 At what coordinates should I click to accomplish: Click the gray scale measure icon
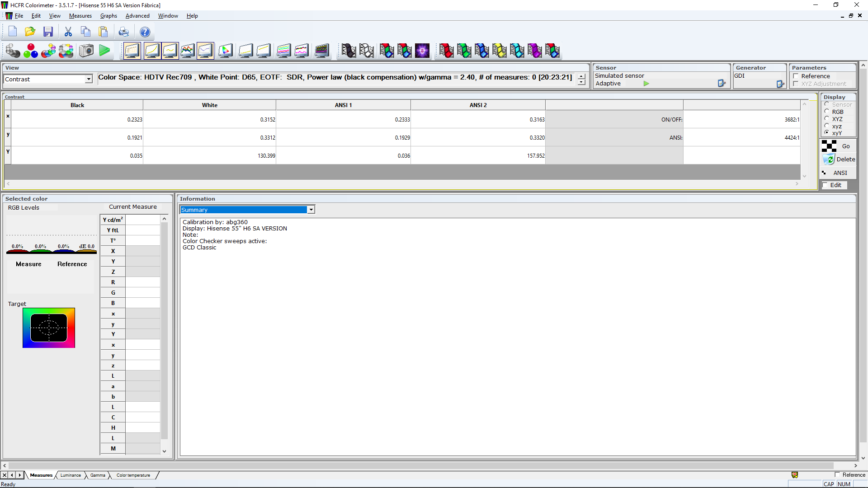[x=13, y=51]
